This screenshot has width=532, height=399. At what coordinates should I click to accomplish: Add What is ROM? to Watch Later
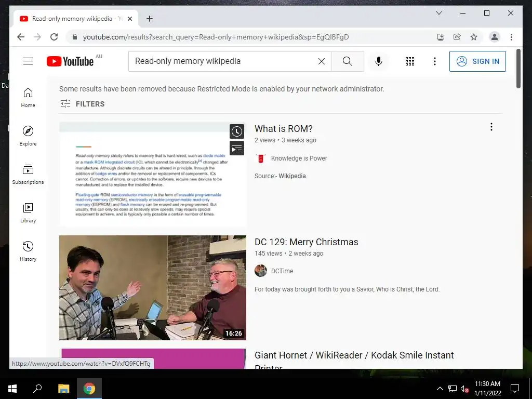pos(237,131)
